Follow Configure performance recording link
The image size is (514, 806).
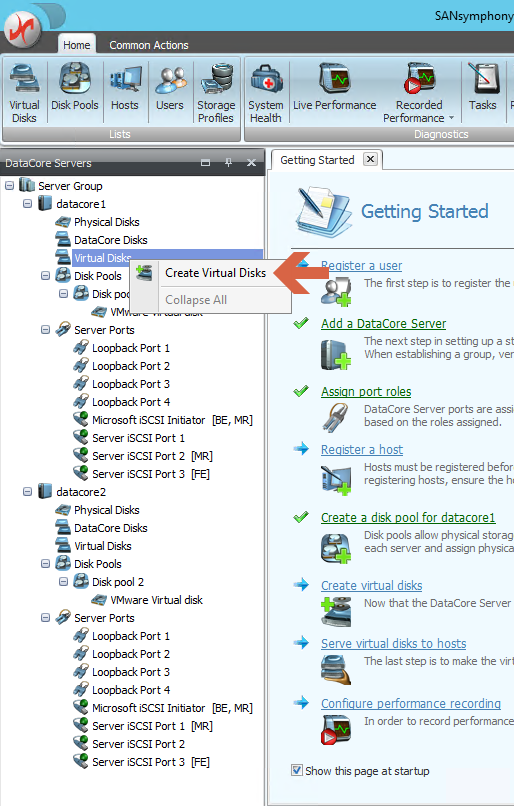tap(411, 704)
